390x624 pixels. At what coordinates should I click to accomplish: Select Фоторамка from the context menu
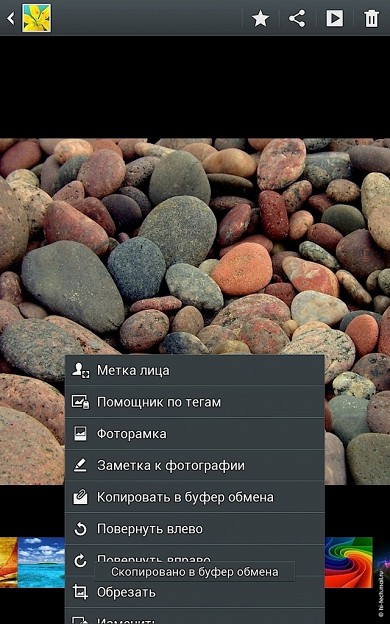195,434
